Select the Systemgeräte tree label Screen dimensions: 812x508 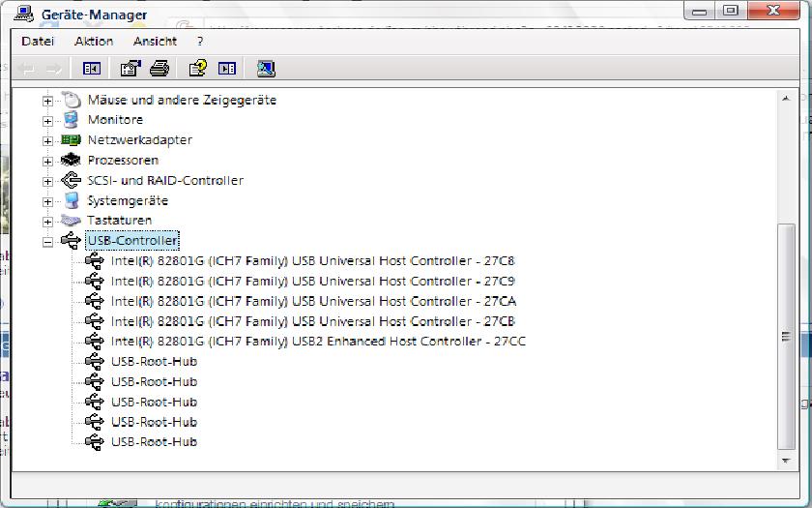click(128, 200)
